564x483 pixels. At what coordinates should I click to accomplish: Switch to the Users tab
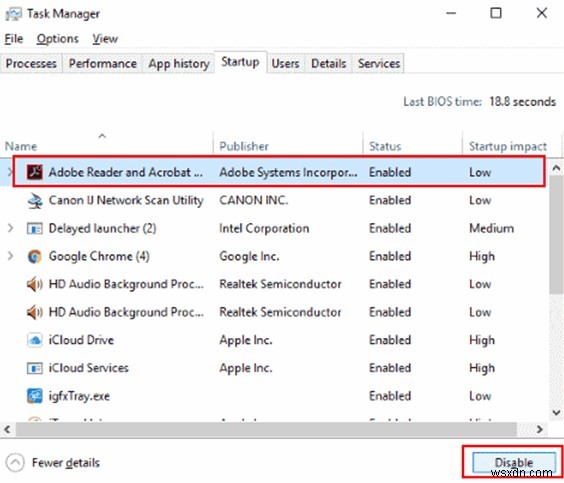285,64
